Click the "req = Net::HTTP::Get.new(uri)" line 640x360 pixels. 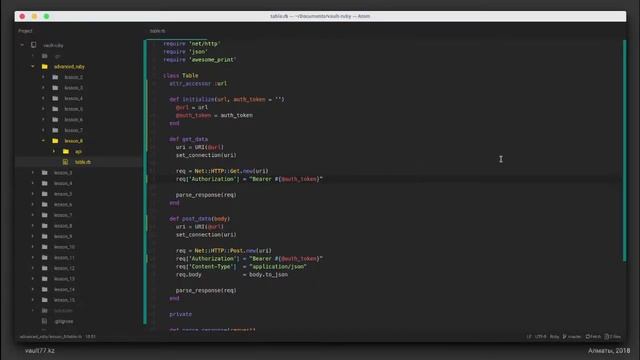pyautogui.click(x=222, y=171)
